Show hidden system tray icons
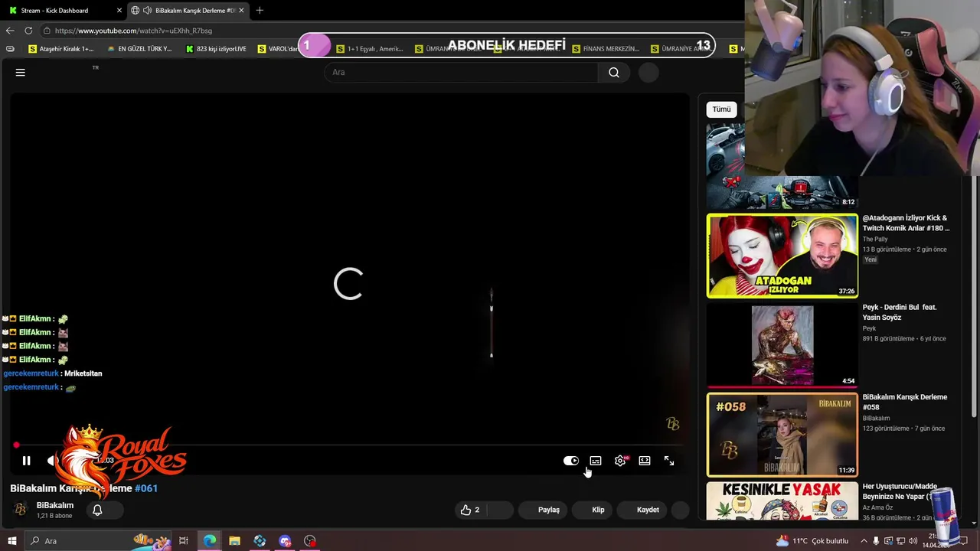The width and height of the screenshot is (980, 551). 864,541
